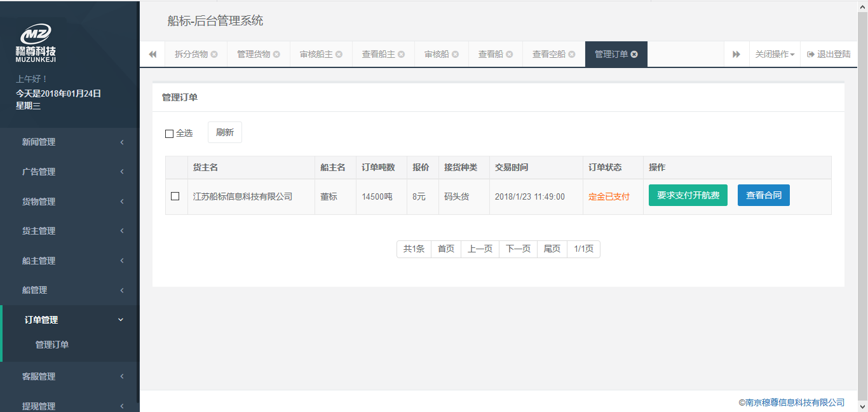Go to 下一页 in pagination
The width and height of the screenshot is (868, 412).
(x=518, y=249)
